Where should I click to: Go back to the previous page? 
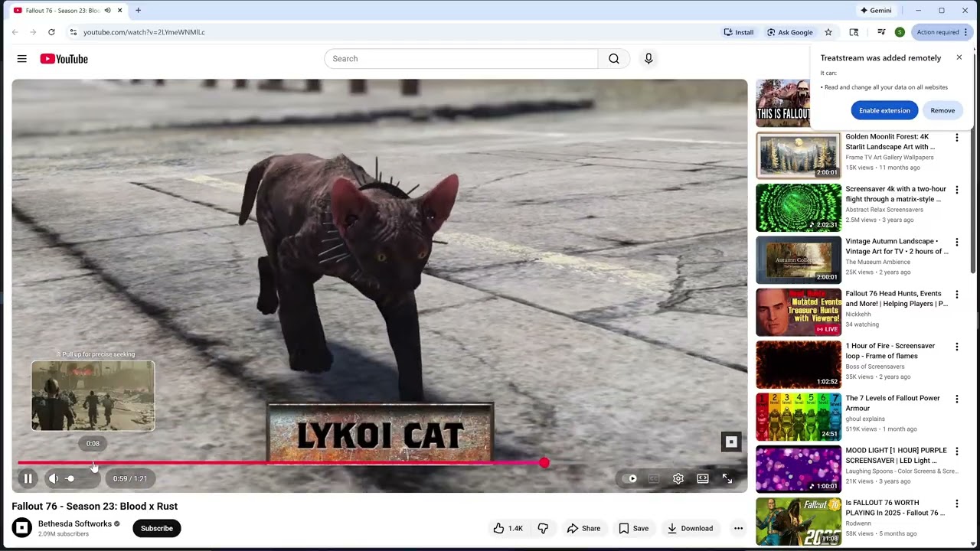(x=15, y=32)
